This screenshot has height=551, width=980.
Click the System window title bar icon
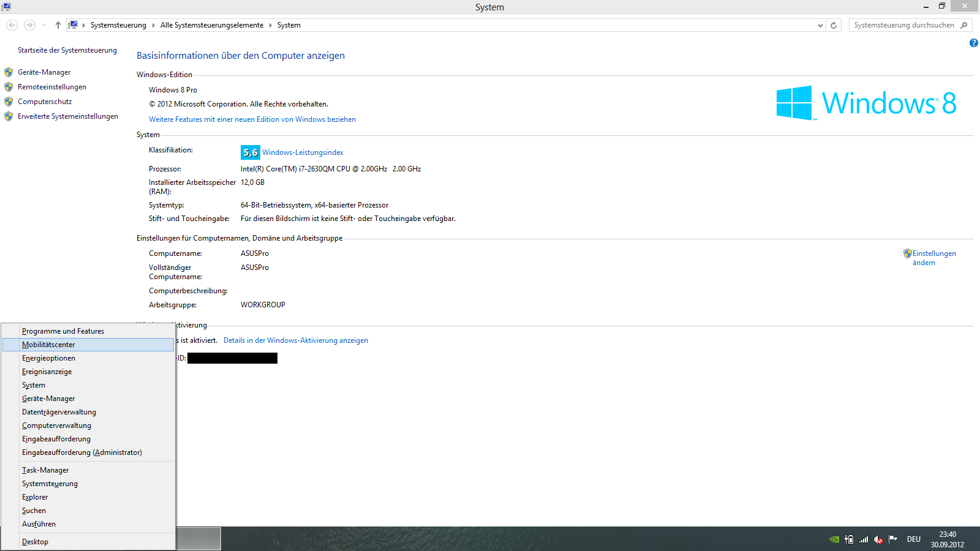tap(6, 6)
